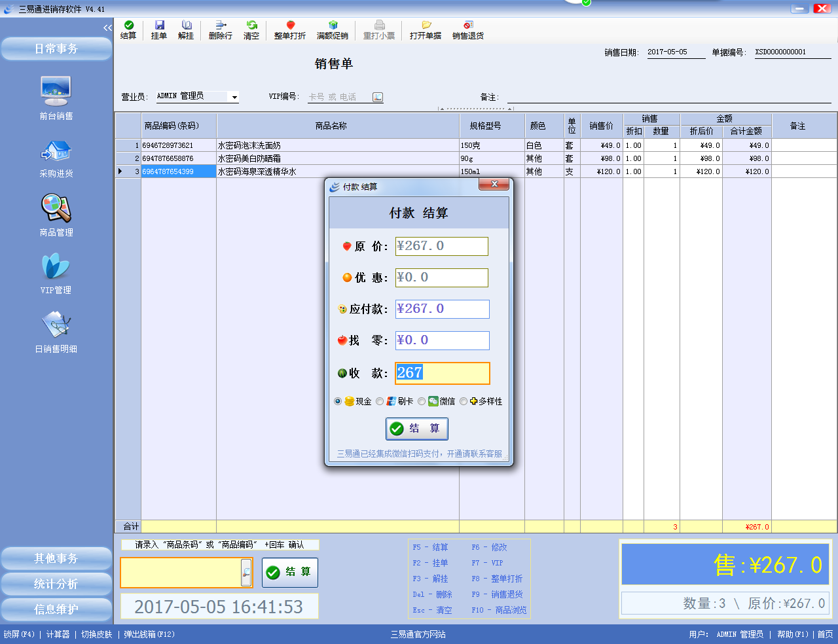Click the VIP编号 lookup icon
Viewport: 838px width, 644px height.
[378, 97]
